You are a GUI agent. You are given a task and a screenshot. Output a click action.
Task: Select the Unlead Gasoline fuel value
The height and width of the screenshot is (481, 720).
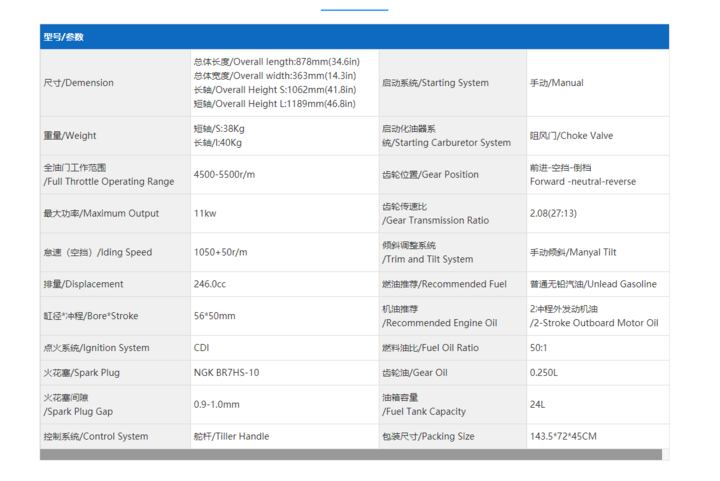(593, 284)
